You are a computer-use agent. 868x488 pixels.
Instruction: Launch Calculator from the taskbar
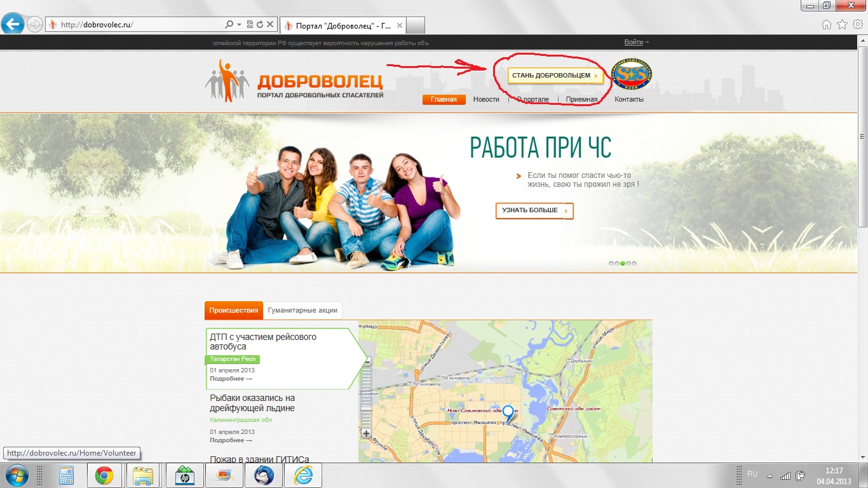click(x=66, y=475)
